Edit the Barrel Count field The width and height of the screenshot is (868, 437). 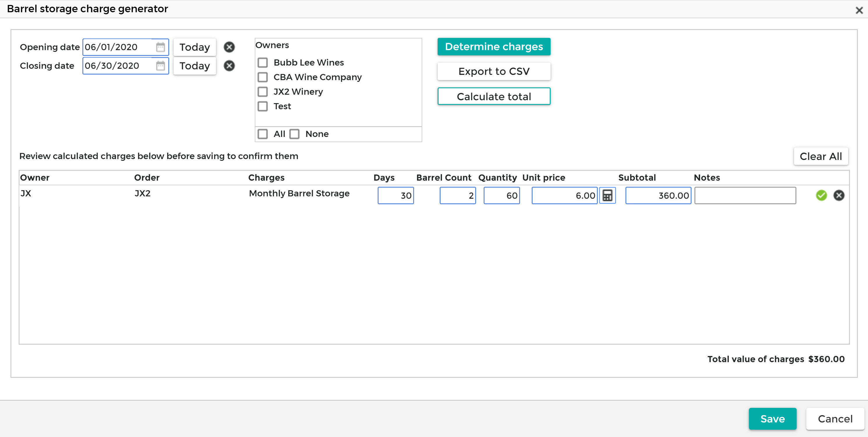tap(458, 195)
